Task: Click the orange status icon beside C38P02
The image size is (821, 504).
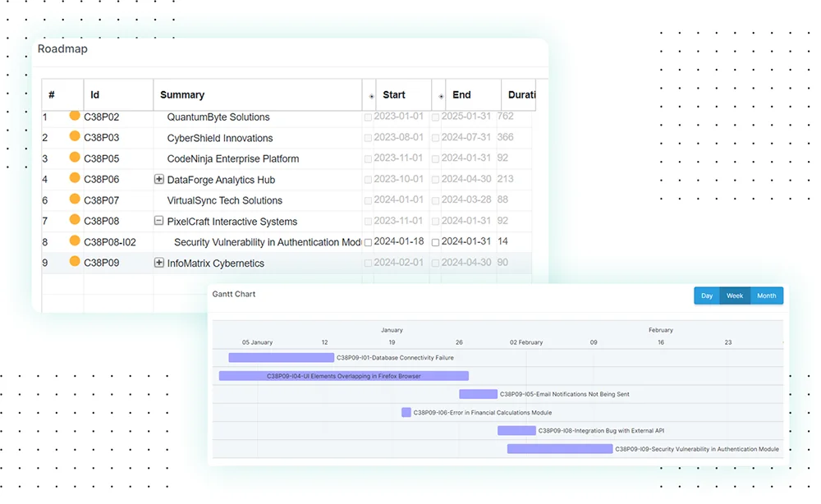Action: pyautogui.click(x=76, y=117)
